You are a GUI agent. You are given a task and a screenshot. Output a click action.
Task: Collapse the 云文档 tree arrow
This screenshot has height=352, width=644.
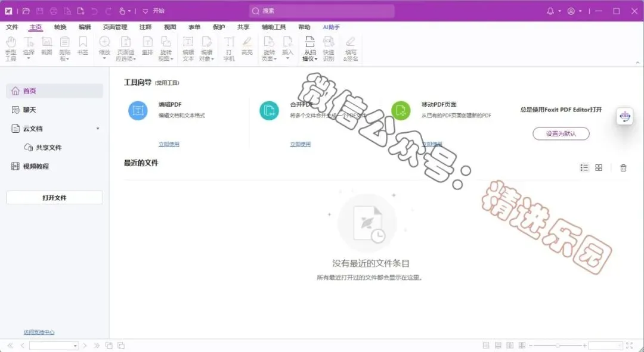(x=98, y=129)
